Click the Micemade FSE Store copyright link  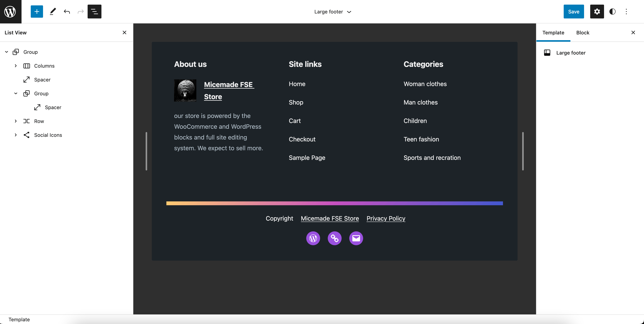tap(330, 218)
